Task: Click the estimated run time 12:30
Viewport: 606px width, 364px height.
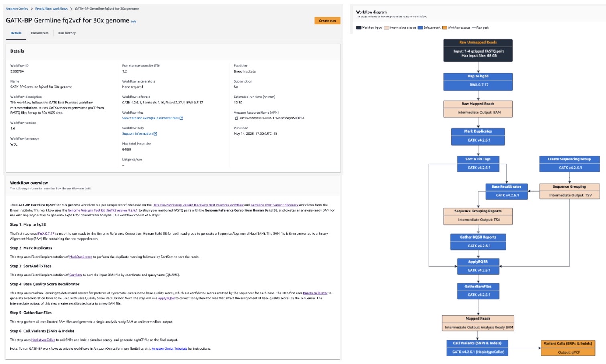Action: (x=238, y=103)
